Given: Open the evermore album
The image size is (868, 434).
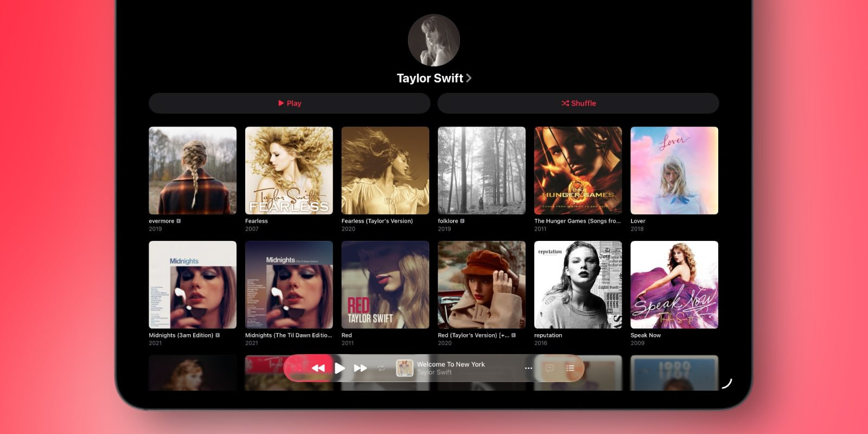Looking at the screenshot, I should coord(193,170).
